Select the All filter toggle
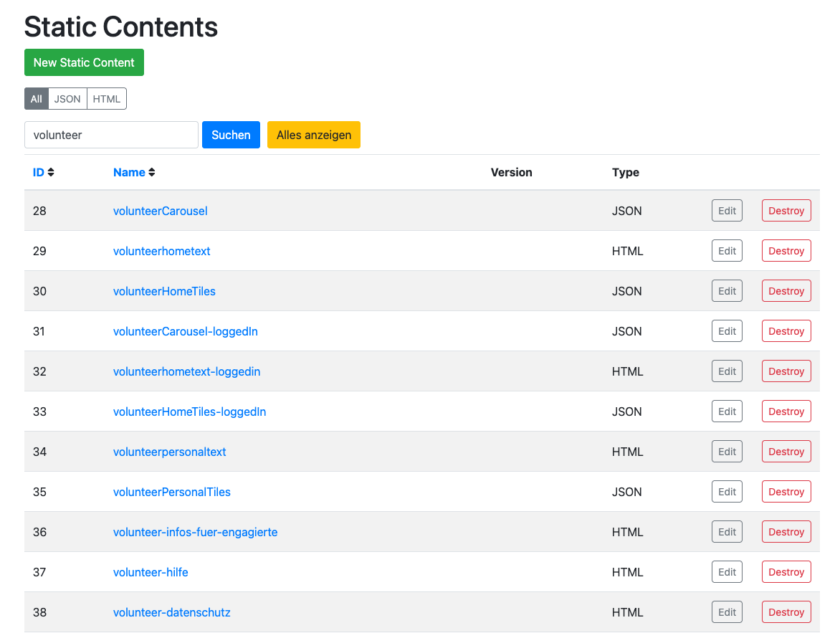The width and height of the screenshot is (840, 633). click(37, 99)
